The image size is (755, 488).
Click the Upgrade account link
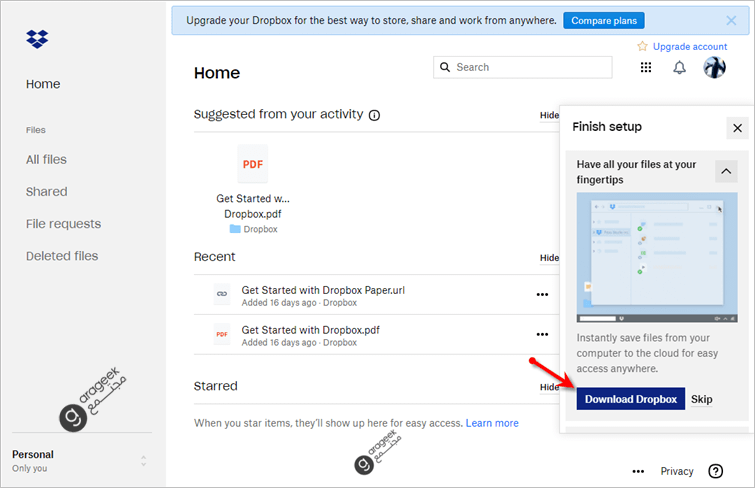pyautogui.click(x=690, y=46)
